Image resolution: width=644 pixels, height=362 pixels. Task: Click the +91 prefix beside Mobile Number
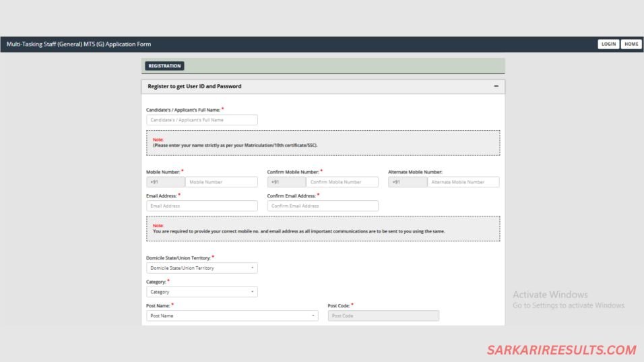[166, 182]
